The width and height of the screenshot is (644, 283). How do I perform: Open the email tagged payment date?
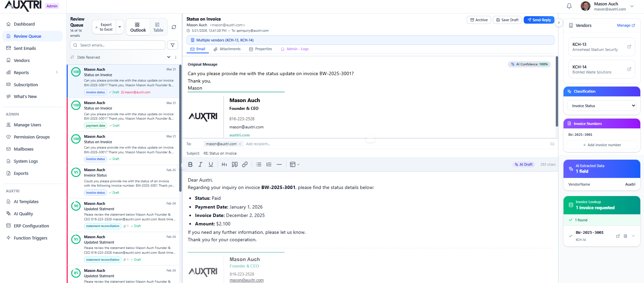123,115
